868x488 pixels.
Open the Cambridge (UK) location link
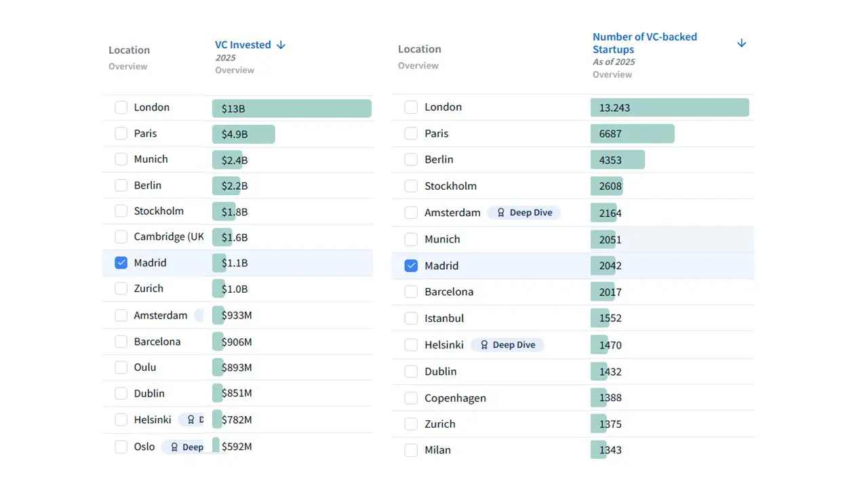(x=168, y=237)
